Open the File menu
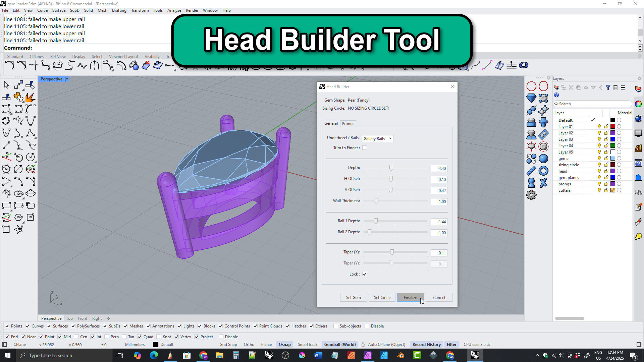This screenshot has height=362, width=644. point(5,10)
